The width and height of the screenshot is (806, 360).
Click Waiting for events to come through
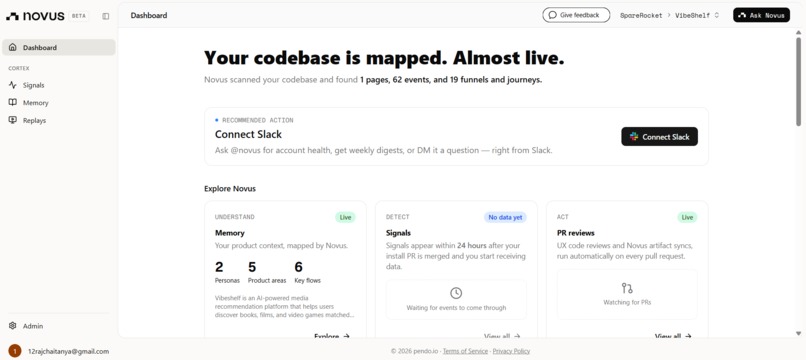(x=456, y=308)
